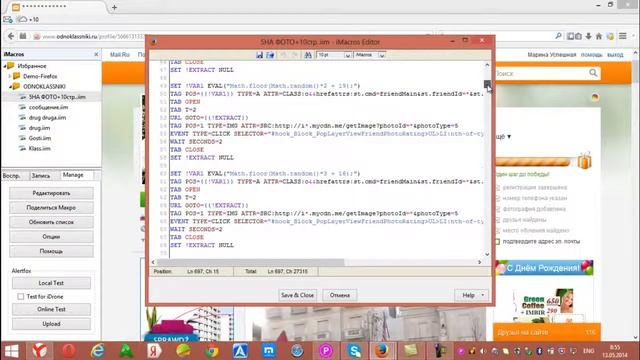Image resolution: width=640 pixels, height=360 pixels.
Task: Click the editor scroll-left arrow
Action: pyautogui.click(x=153, y=262)
